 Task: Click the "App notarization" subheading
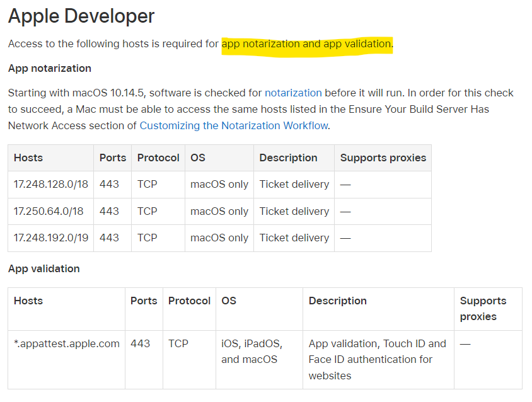click(x=50, y=68)
